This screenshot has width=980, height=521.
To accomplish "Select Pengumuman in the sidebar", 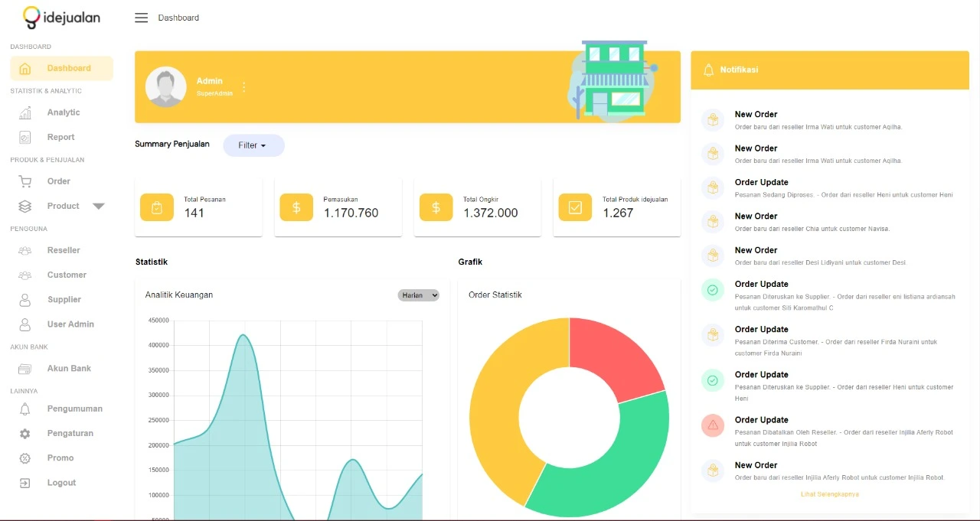I will 74,409.
